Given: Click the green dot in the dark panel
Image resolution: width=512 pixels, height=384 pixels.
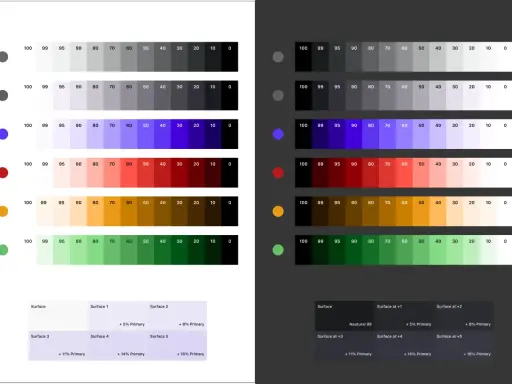Looking at the screenshot, I should (x=278, y=250).
